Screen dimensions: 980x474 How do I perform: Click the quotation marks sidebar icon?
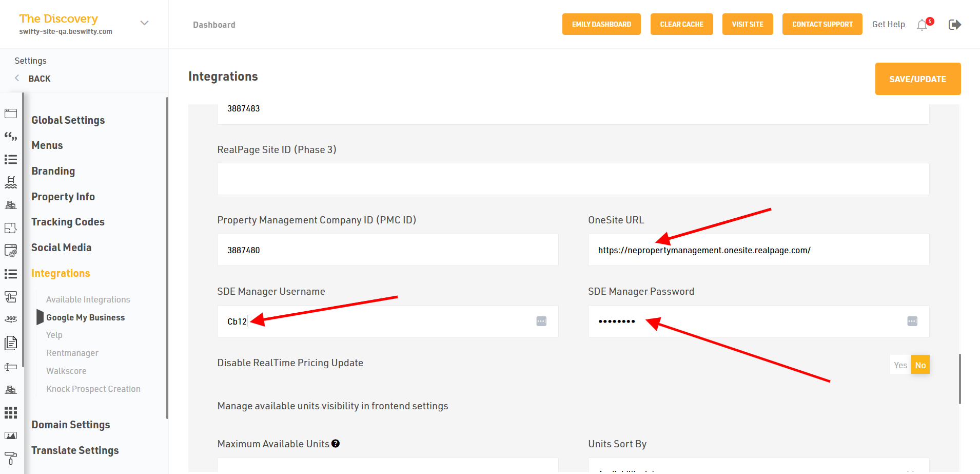point(11,137)
